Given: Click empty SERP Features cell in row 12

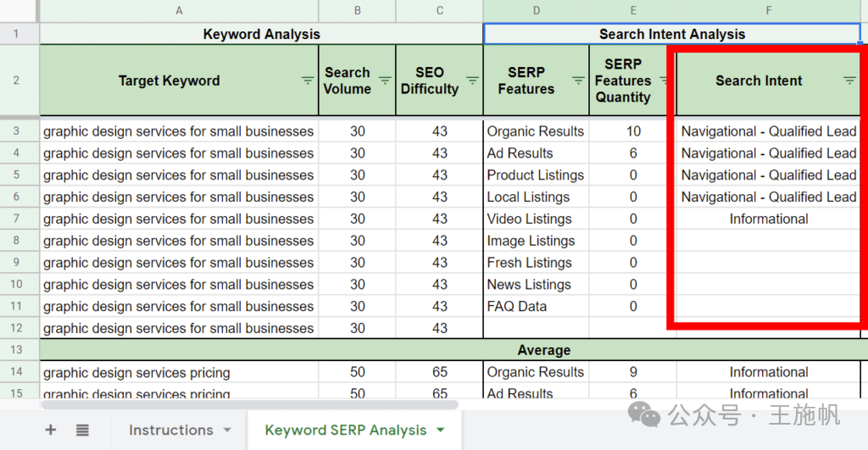Looking at the screenshot, I should click(536, 328).
